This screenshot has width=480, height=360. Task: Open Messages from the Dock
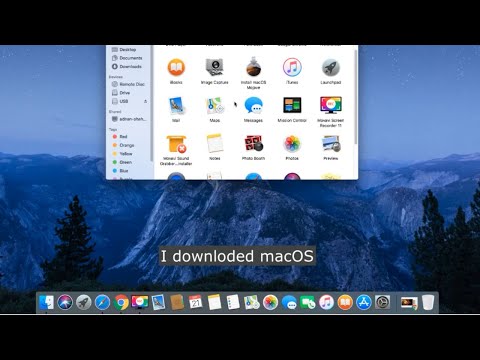[x=289, y=303]
